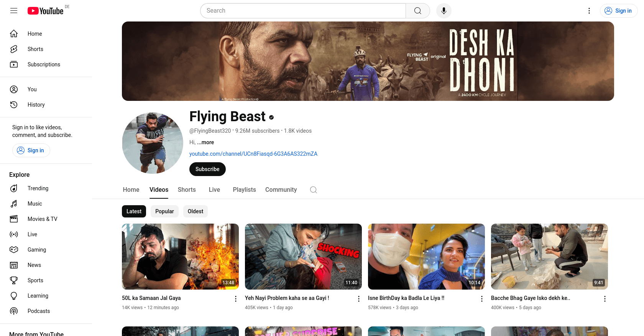Select the Oldest sort chip
Screen dimensions: 644x336
click(195, 211)
